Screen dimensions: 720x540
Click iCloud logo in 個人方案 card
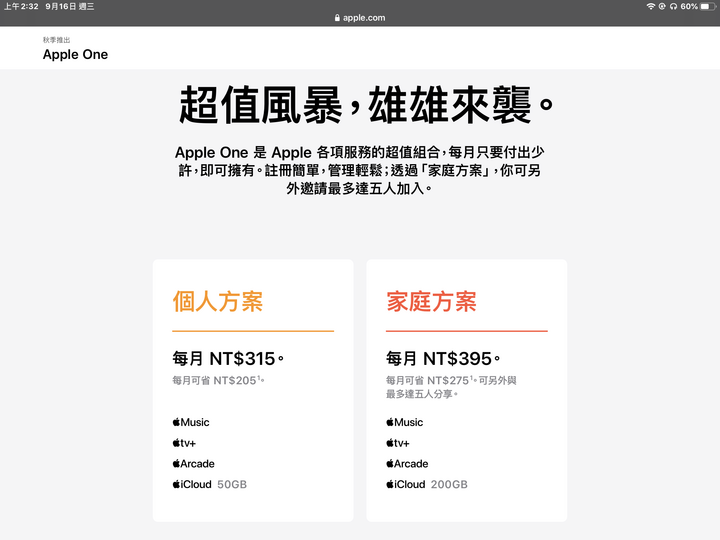(192, 484)
